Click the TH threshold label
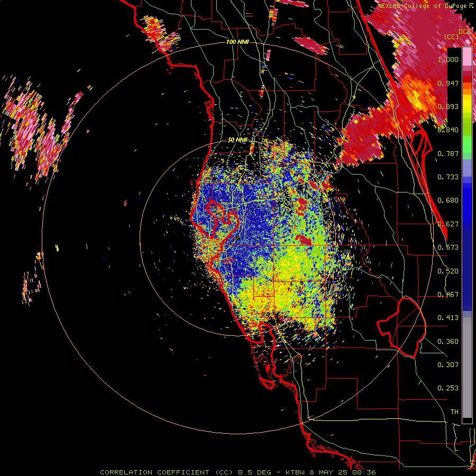This screenshot has height=476, width=476. click(x=454, y=412)
